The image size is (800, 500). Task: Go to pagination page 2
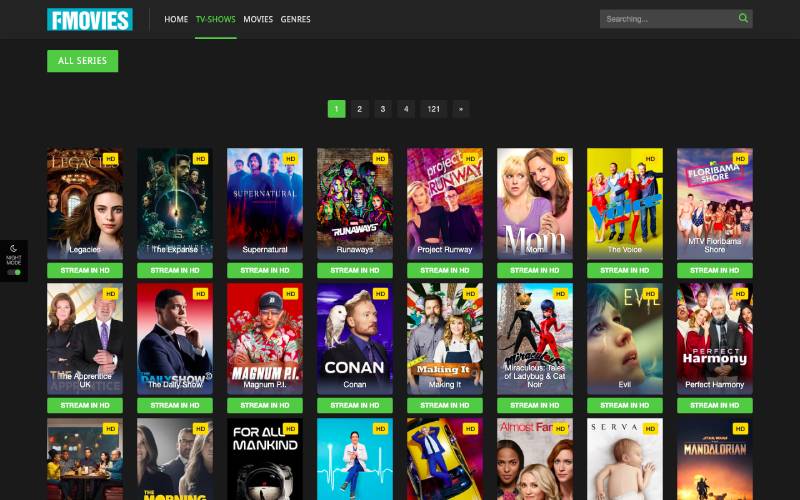(x=360, y=109)
